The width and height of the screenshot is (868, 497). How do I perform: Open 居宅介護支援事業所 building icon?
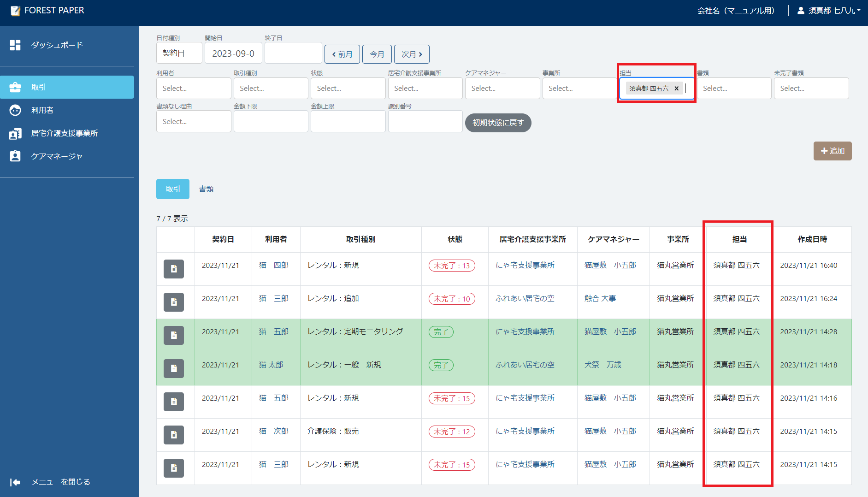click(x=15, y=134)
